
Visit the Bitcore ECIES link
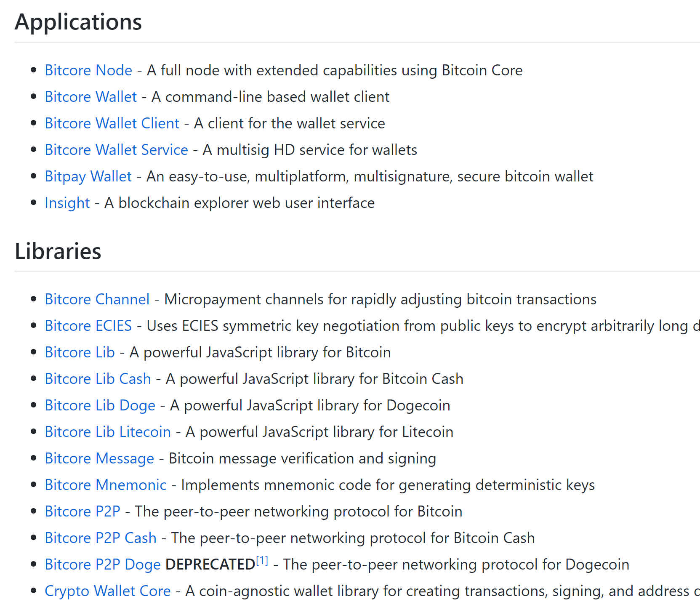point(88,326)
